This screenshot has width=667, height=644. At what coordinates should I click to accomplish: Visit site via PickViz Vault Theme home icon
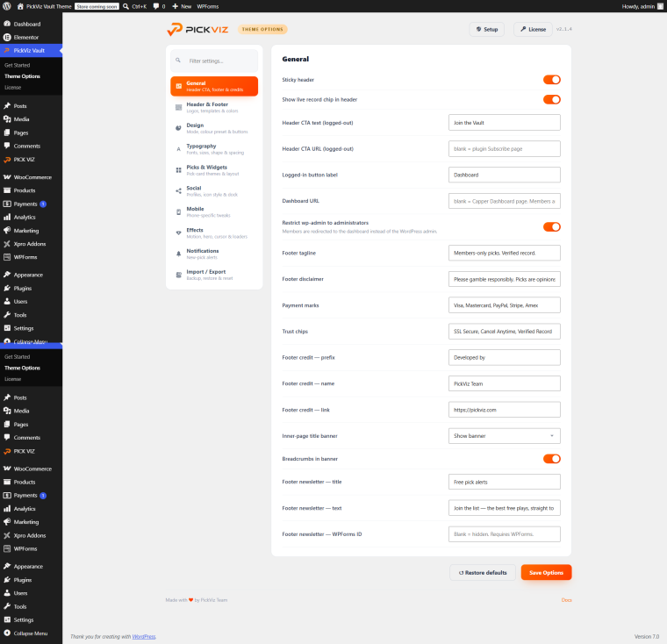[20, 6]
